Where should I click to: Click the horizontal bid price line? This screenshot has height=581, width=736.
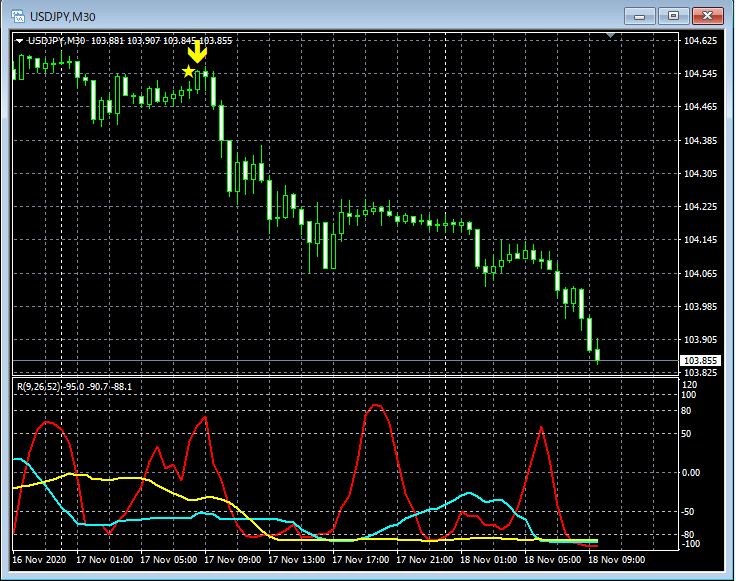click(345, 360)
